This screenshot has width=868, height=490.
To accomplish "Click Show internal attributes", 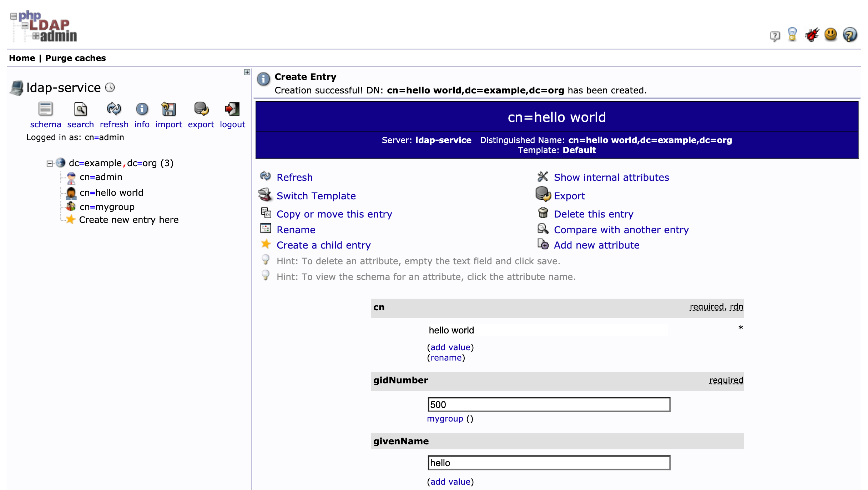I will click(x=611, y=177).
